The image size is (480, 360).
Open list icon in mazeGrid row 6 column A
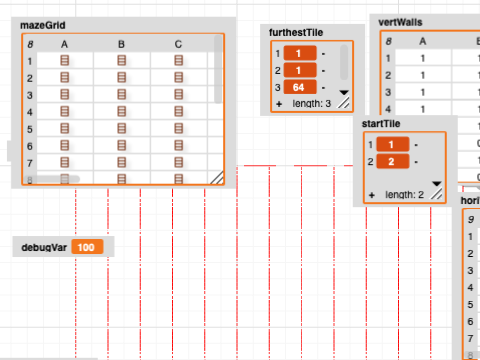[x=65, y=146]
